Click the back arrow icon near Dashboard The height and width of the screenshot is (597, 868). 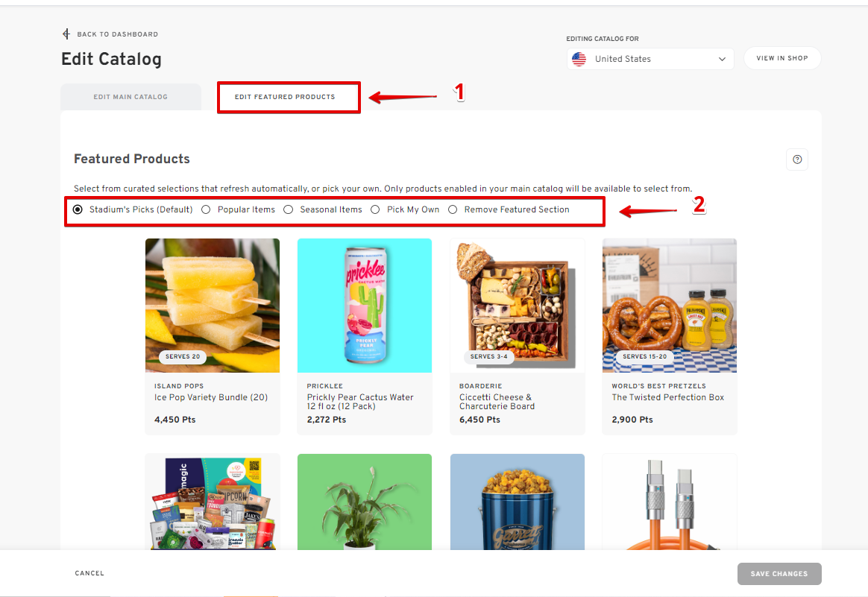point(66,34)
